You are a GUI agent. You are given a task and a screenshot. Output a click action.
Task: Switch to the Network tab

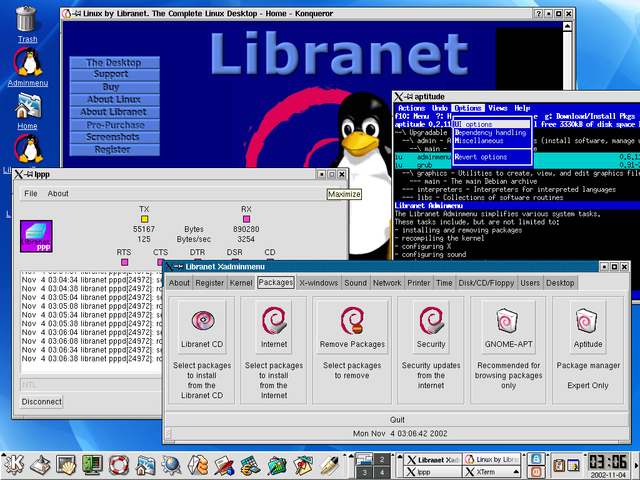(387, 283)
